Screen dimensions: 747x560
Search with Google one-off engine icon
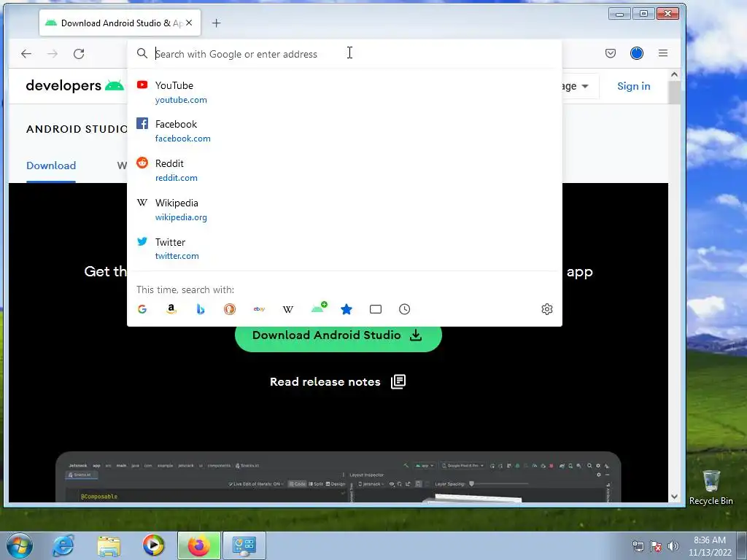point(142,309)
